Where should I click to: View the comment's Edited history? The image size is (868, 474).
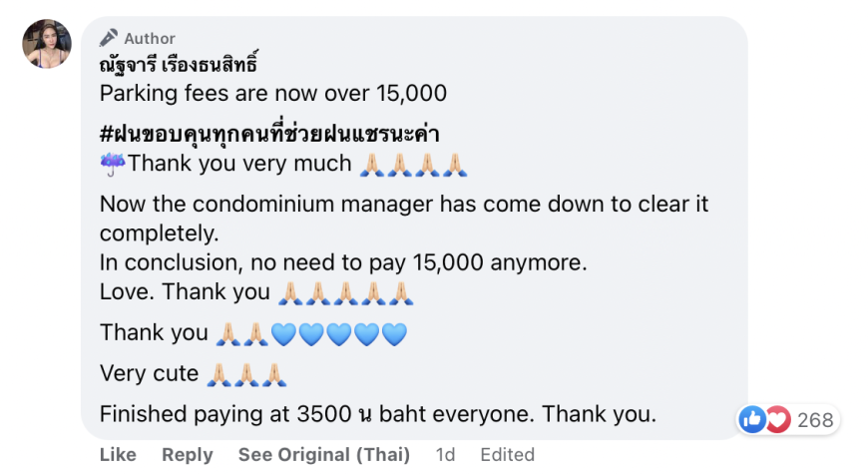[507, 454]
